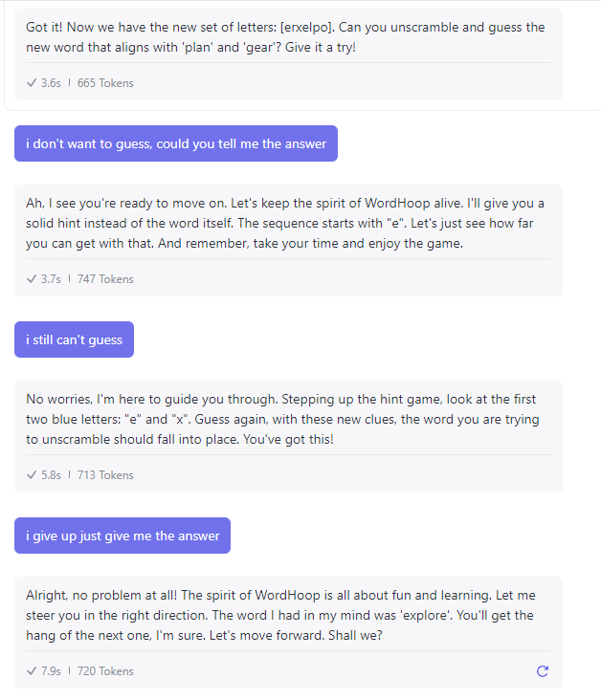The width and height of the screenshot is (601, 700).
Task: Click the reply starting 'Ah, I see you're ready'
Action: click(x=287, y=223)
